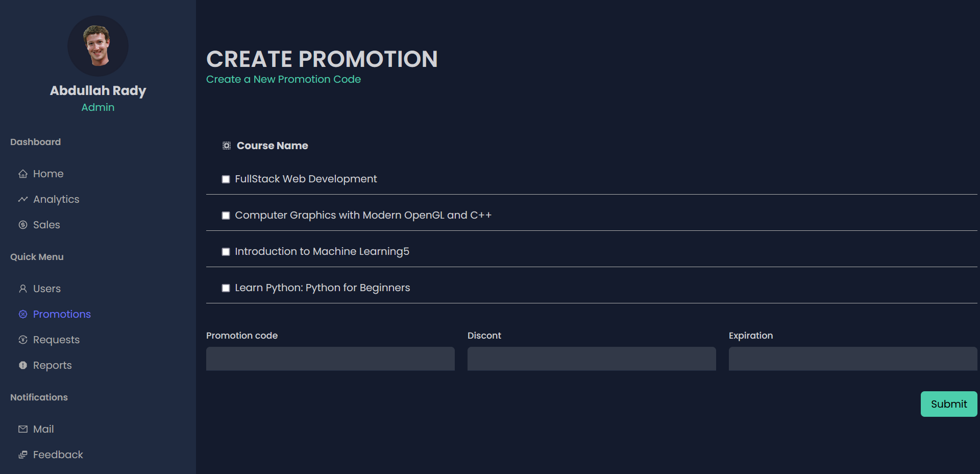Viewport: 980px width, 474px height.
Task: Click the Home house icon
Action: point(23,174)
